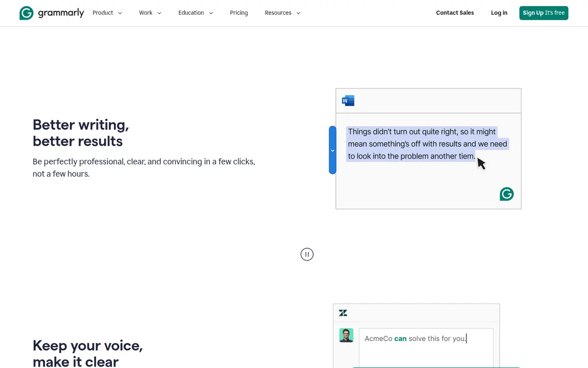Click the Sign Up It's free button
The width and height of the screenshot is (588, 368).
click(544, 13)
